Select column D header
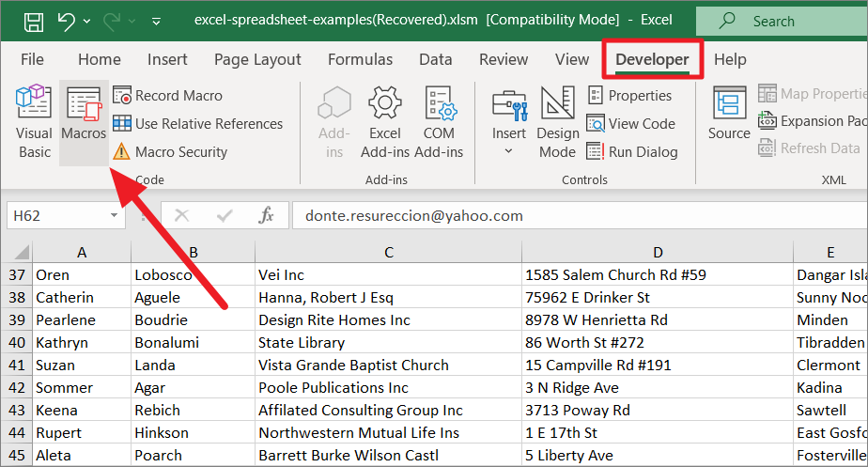The width and height of the screenshot is (868, 467). [x=658, y=253]
